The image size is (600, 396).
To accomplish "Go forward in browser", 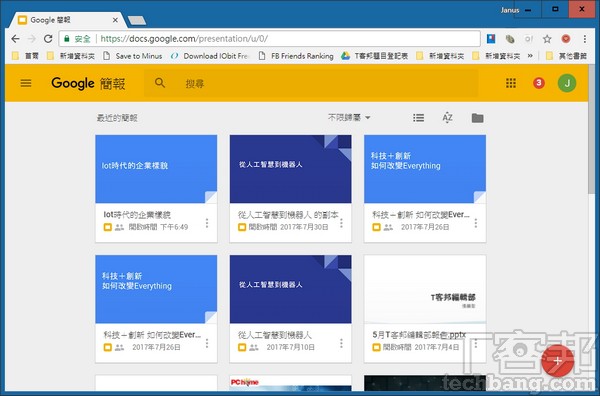I will (32, 39).
